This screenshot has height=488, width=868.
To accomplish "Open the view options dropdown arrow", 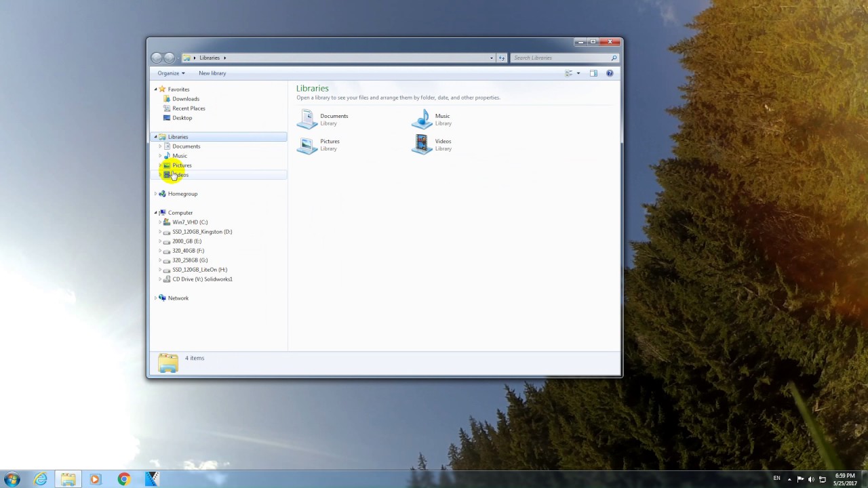I will [x=577, y=73].
